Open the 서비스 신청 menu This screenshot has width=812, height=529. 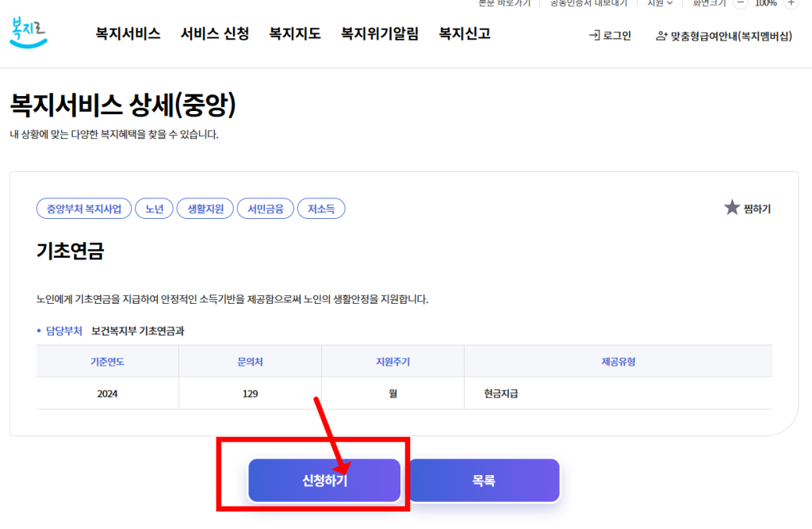click(214, 34)
